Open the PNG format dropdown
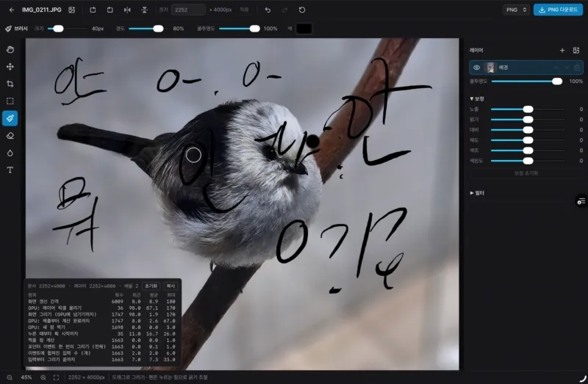 [517, 10]
